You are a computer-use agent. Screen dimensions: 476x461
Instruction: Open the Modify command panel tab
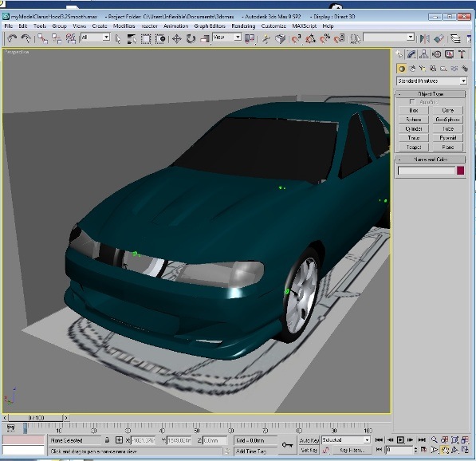(411, 54)
